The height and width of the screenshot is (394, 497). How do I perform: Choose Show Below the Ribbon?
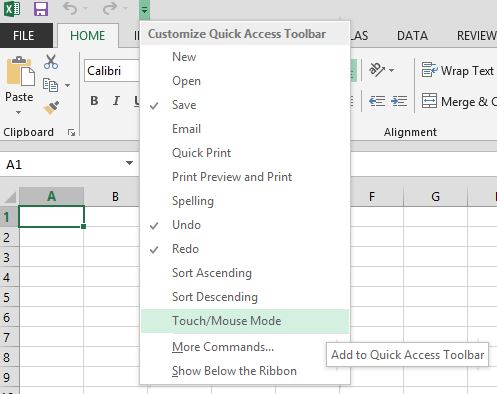245,371
